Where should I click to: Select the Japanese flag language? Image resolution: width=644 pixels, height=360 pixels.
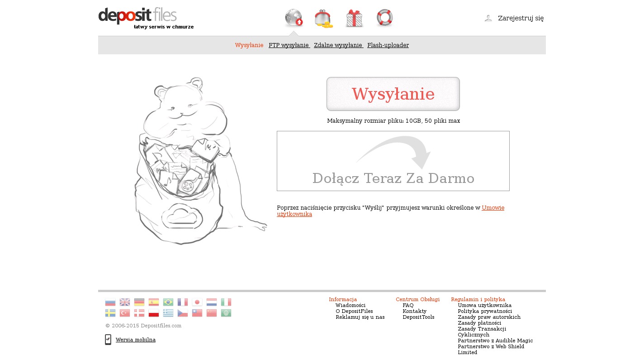pos(197,302)
